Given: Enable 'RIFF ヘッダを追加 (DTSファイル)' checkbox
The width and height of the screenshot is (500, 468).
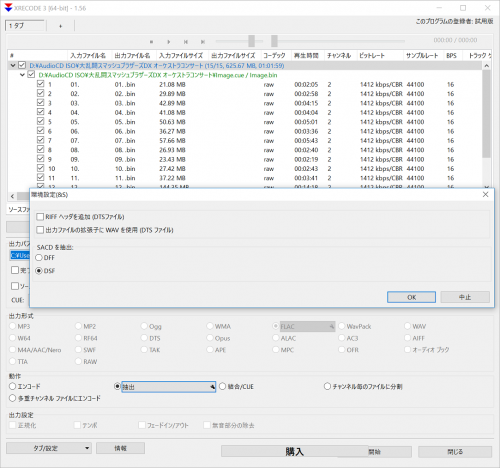Looking at the screenshot, I should 40,217.
